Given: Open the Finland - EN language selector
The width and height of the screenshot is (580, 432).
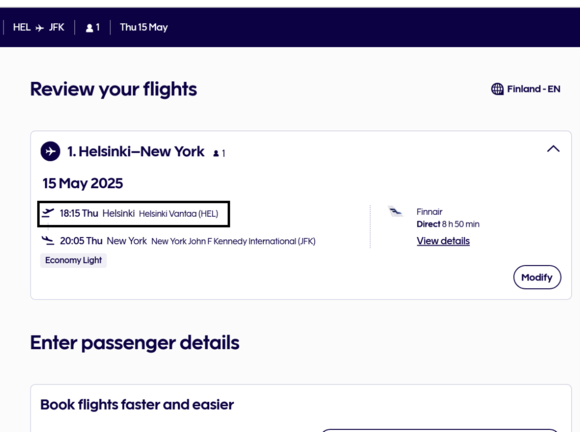Looking at the screenshot, I should (x=526, y=89).
